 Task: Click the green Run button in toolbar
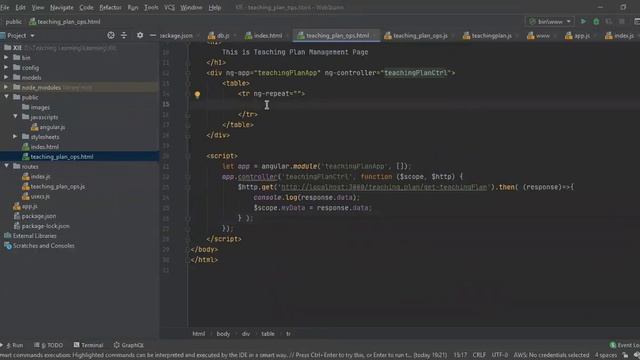click(x=583, y=22)
